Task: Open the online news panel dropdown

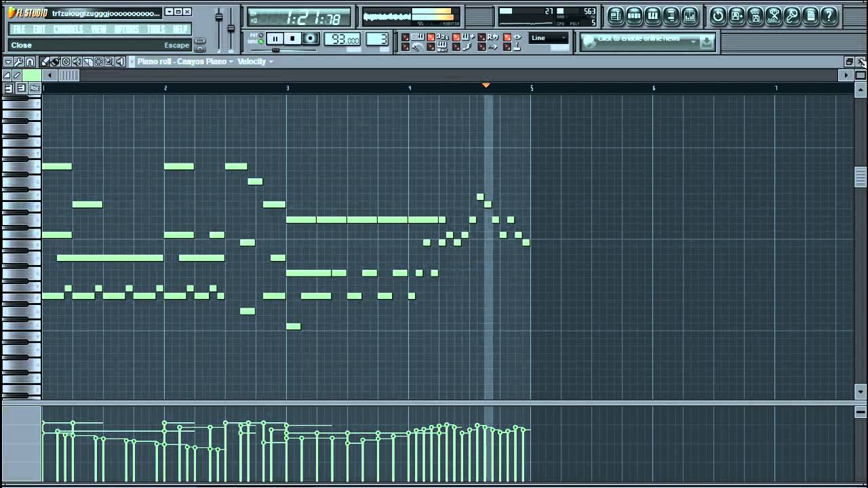Action: pyautogui.click(x=693, y=41)
